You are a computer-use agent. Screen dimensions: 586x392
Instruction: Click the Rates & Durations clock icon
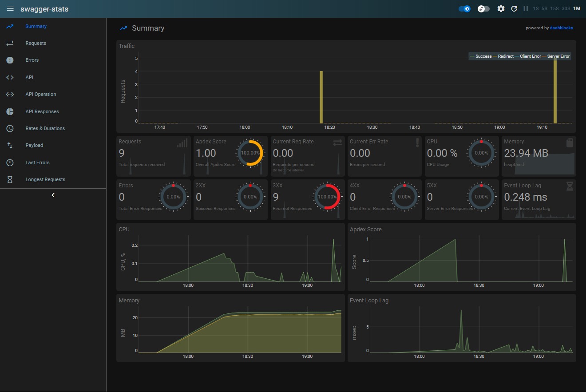pyautogui.click(x=10, y=128)
